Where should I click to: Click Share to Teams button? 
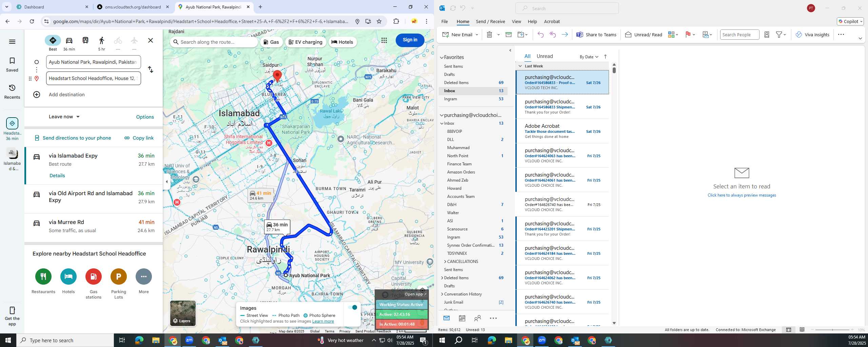click(x=596, y=35)
